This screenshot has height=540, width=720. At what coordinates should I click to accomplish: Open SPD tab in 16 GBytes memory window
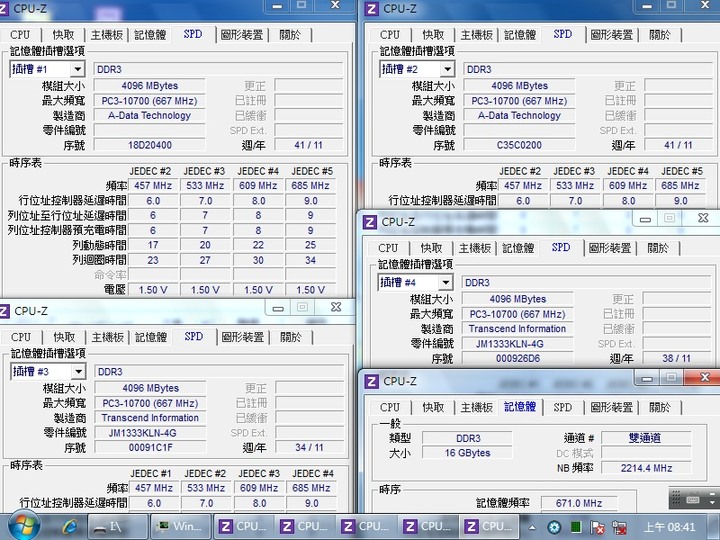pos(562,407)
